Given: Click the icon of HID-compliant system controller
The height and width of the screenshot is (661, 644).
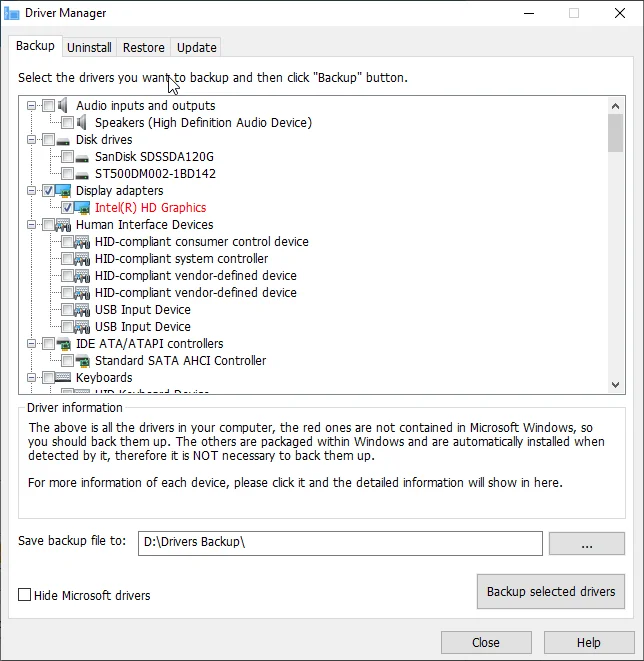Looking at the screenshot, I should coord(82,259).
